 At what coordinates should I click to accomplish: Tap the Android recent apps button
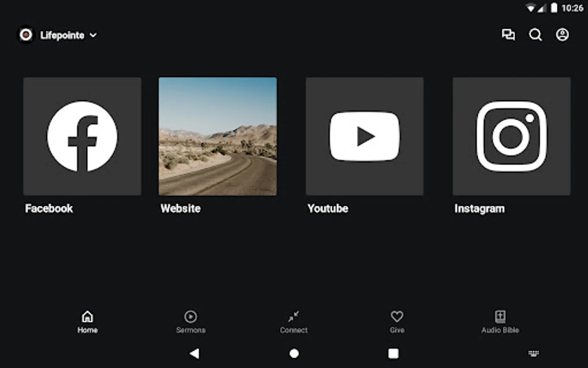point(393,353)
